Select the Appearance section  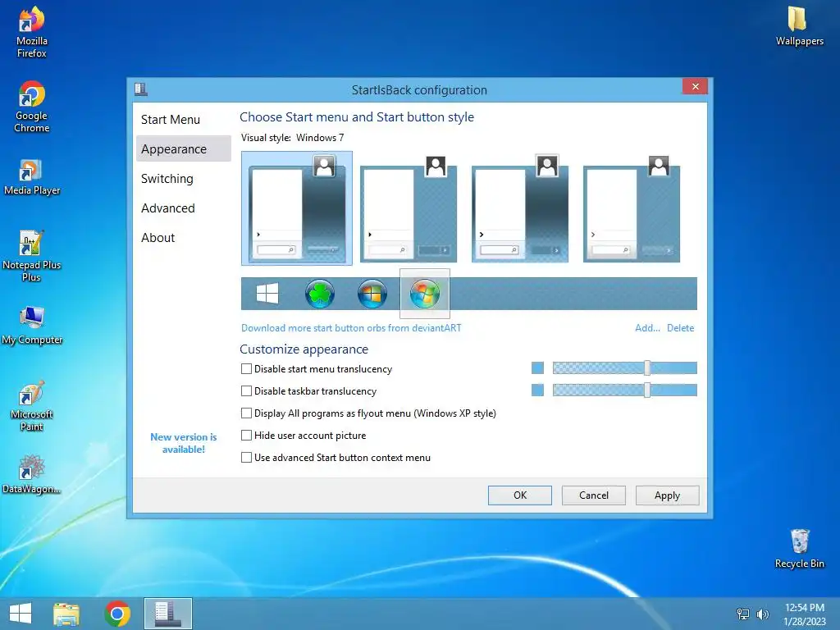point(183,149)
